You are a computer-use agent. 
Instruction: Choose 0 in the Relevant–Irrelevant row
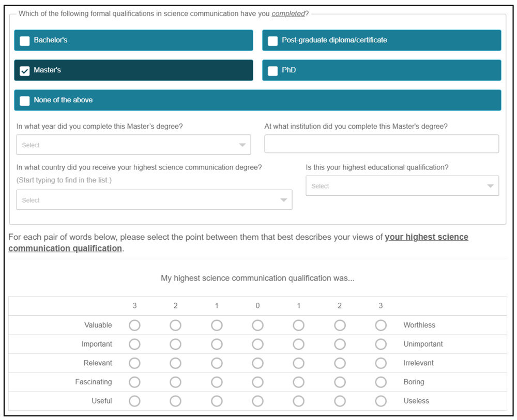257,363
